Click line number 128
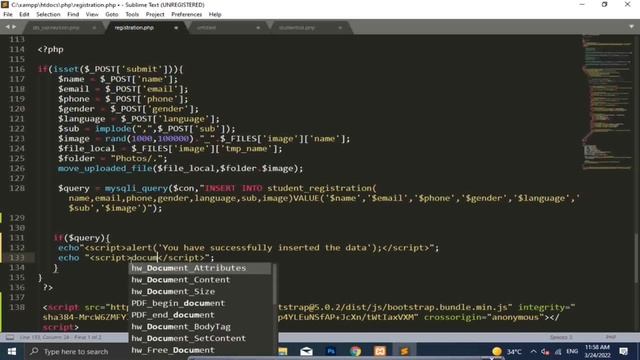 point(17,188)
